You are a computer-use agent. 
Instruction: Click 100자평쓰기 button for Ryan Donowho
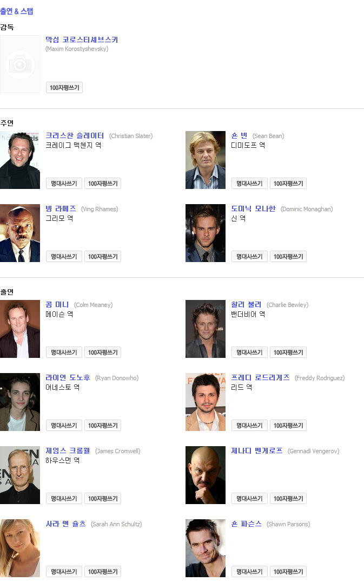pos(103,425)
